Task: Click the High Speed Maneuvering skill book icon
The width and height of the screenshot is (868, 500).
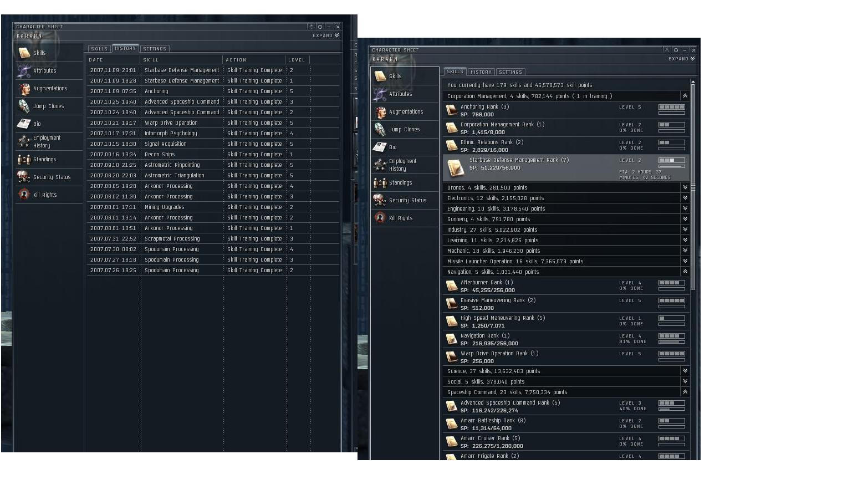Action: 452,322
